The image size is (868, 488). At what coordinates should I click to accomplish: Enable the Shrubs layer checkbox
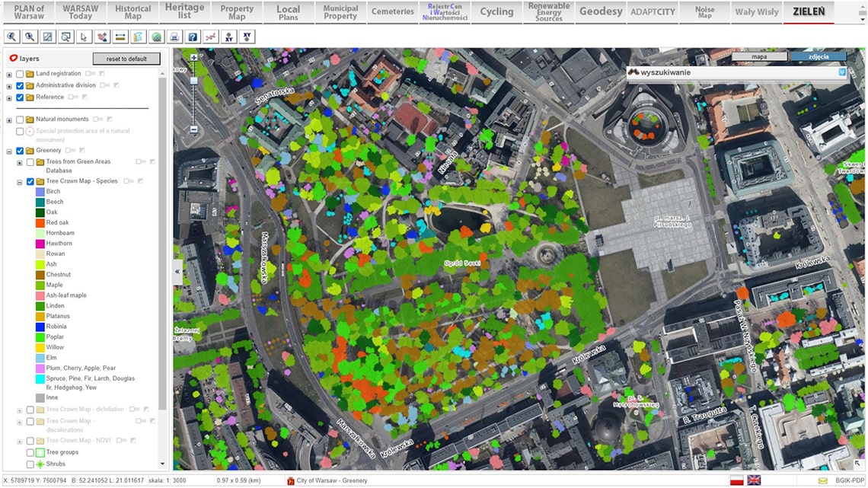pos(30,464)
